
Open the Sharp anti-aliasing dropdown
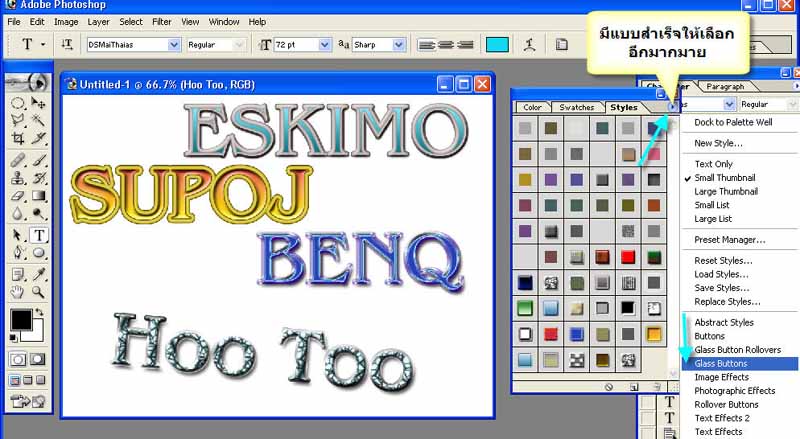tap(399, 45)
